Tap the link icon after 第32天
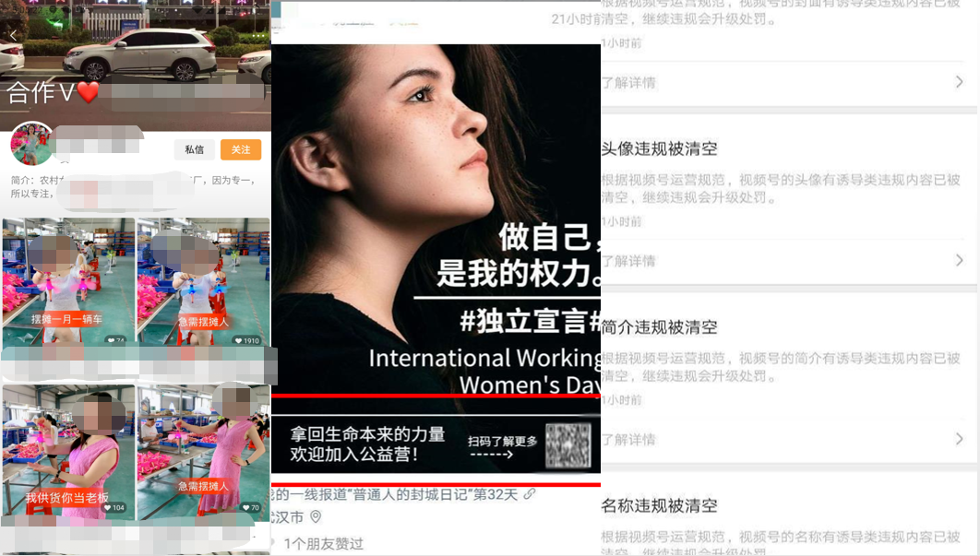Image resolution: width=980 pixels, height=556 pixels. pos(529,494)
